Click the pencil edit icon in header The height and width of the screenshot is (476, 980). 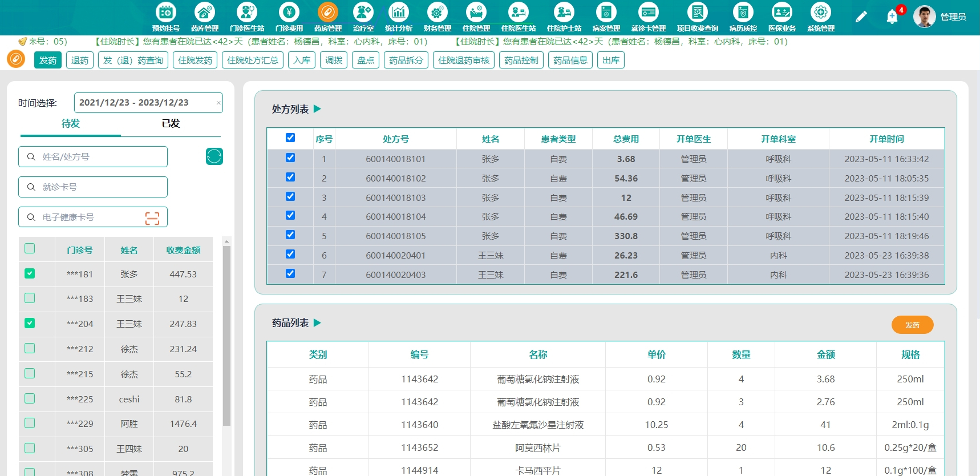pyautogui.click(x=861, y=17)
